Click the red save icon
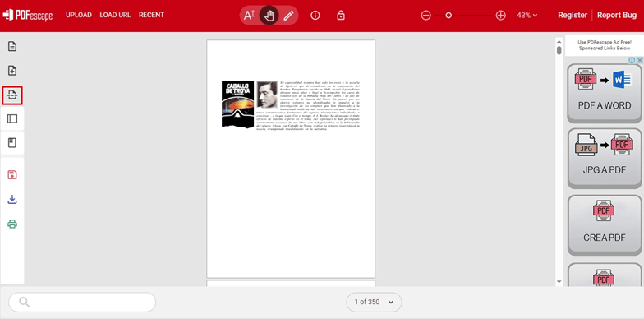 pyautogui.click(x=12, y=174)
